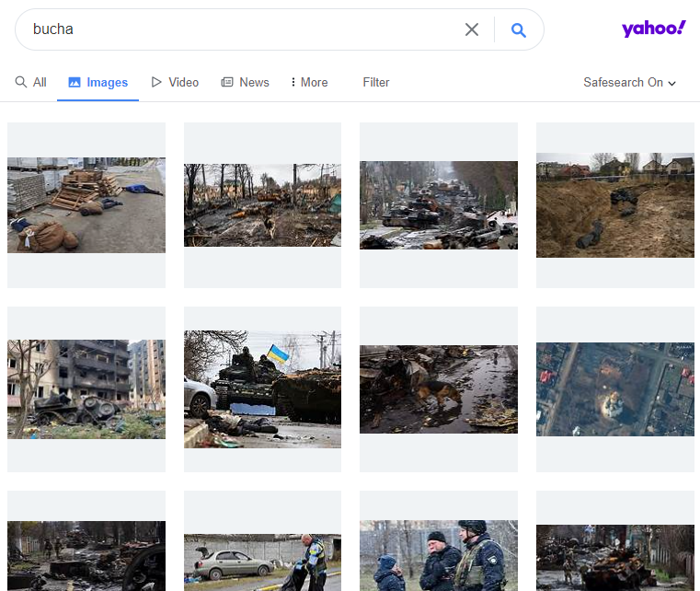Open the thumbnail showing uniformed police officers
This screenshot has width=700, height=591.
point(439,555)
